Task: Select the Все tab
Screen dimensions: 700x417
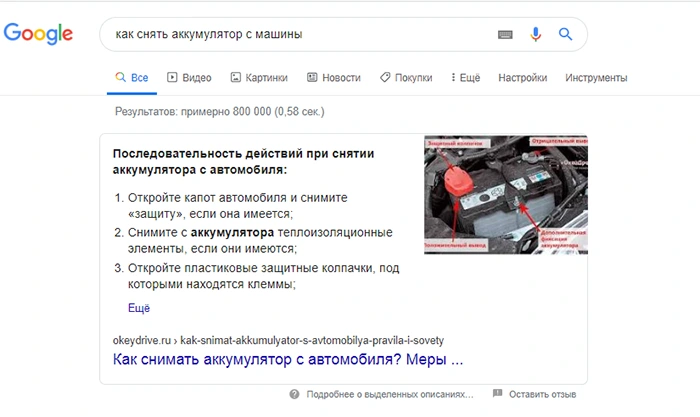Action: point(132,78)
